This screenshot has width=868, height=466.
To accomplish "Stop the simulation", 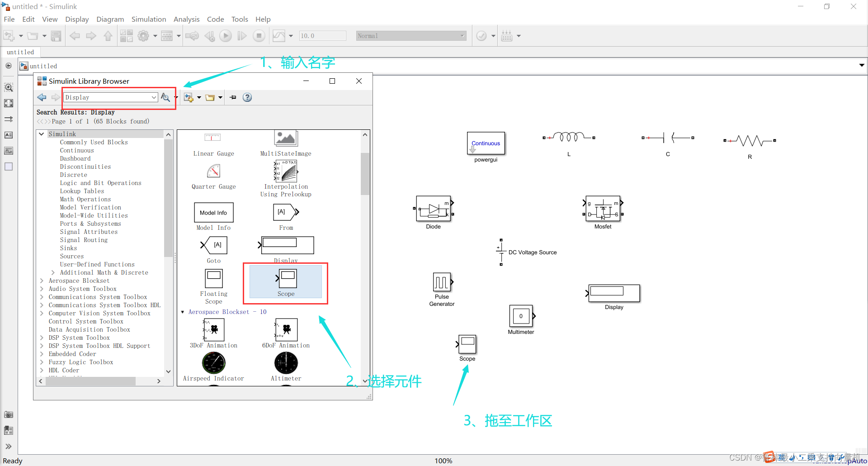I will click(x=259, y=36).
